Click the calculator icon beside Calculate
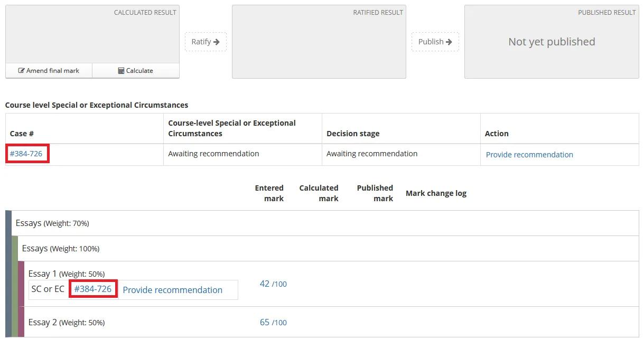The image size is (644, 339). 121,71
